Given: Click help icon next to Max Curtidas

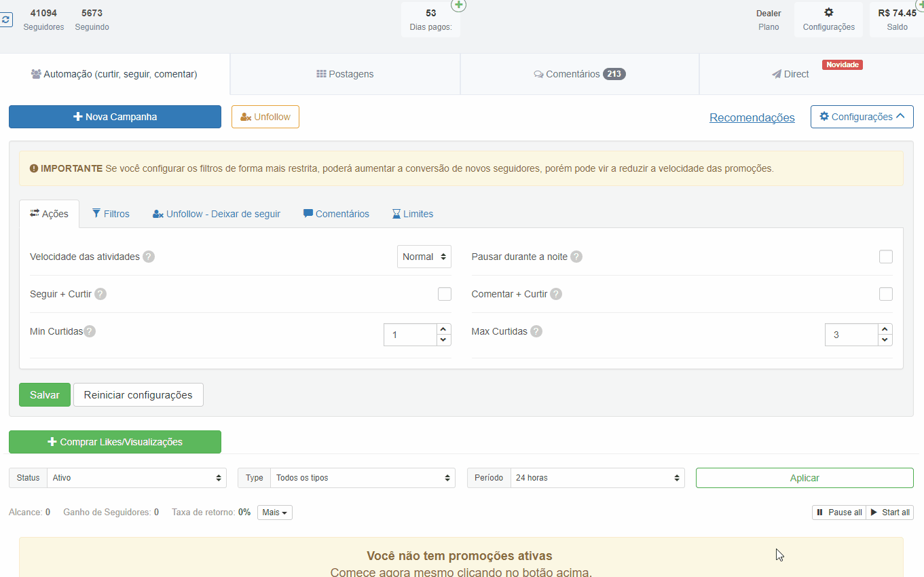Looking at the screenshot, I should (536, 331).
